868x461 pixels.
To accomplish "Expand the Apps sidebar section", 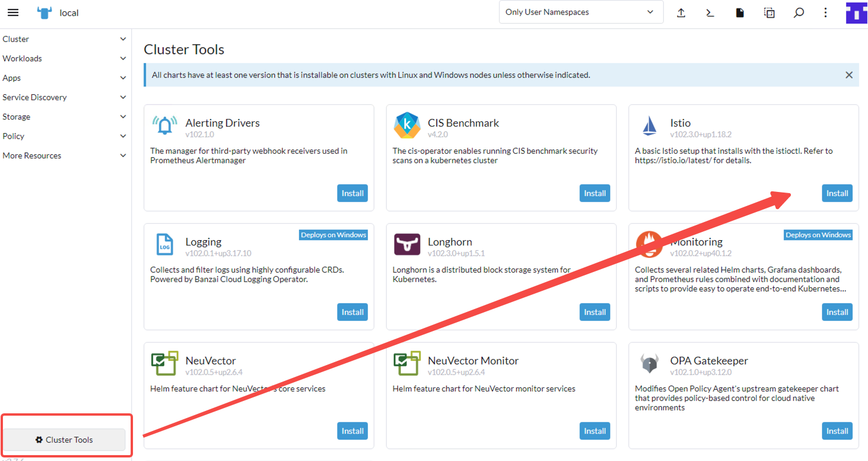I will tap(65, 78).
